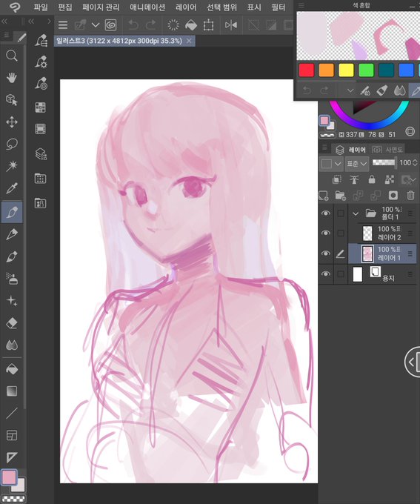Select the Pencil tool
Viewport: 420px width, 504px height.
12,234
